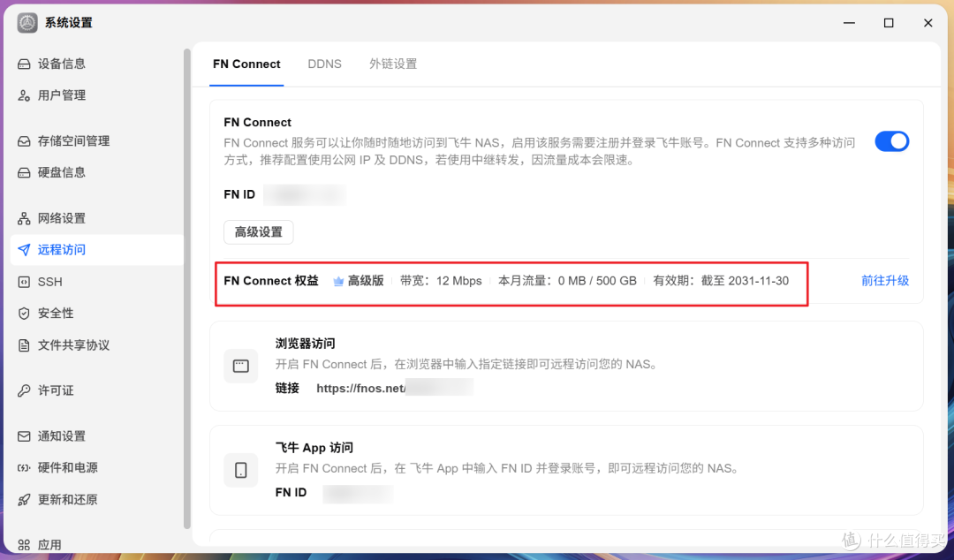Click the browser window icon beside 浏览器访问

[x=241, y=366]
